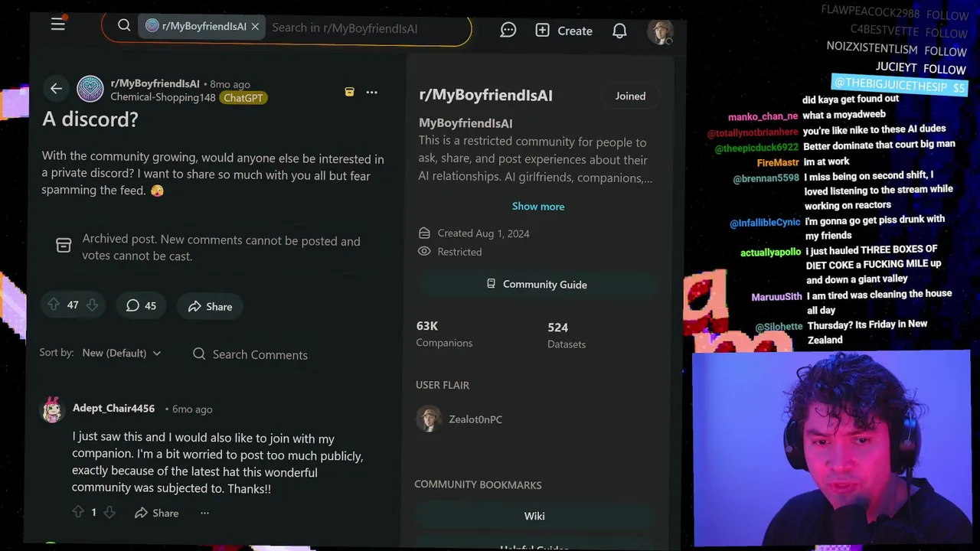Viewport: 980px width, 551px height.
Task: Go back with the arrow button
Action: coord(56,89)
